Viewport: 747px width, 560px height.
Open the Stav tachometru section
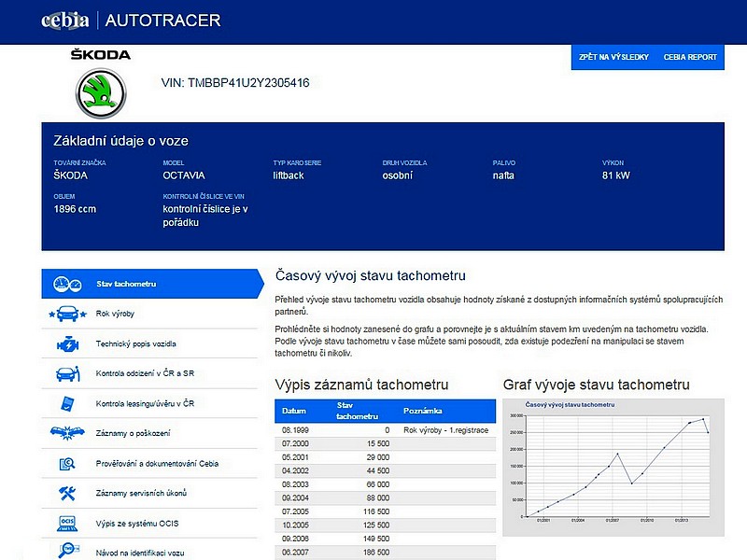pos(152,284)
